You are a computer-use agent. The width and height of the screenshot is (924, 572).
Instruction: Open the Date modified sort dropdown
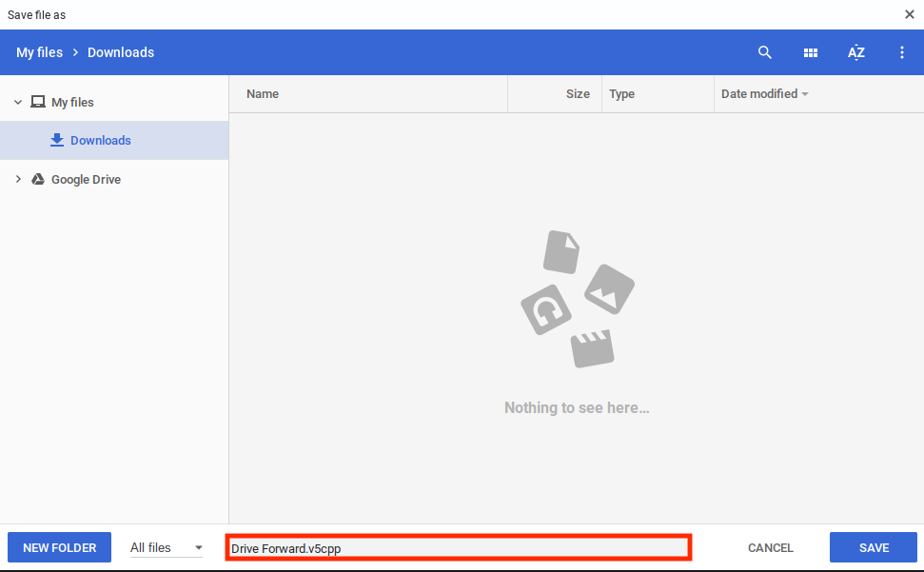(764, 93)
